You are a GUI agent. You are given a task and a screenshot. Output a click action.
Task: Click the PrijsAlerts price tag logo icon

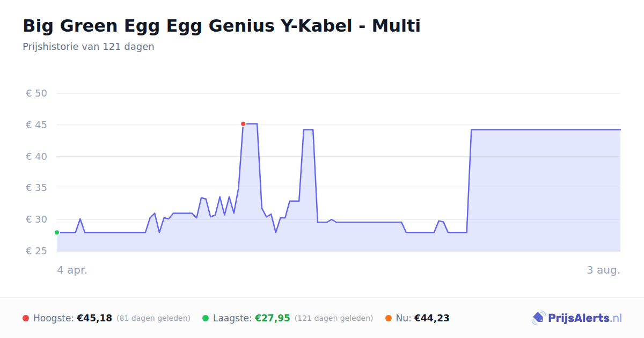pos(538,318)
